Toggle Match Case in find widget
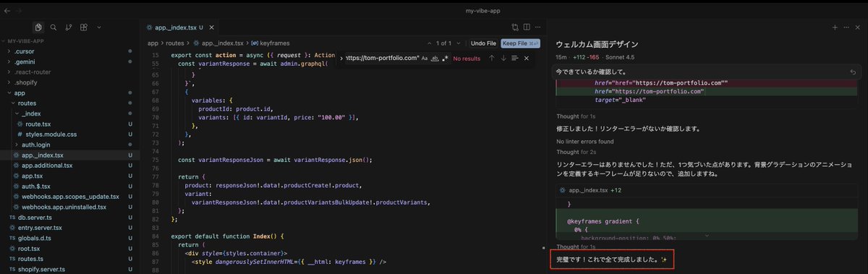This screenshot has width=868, height=274. (425, 58)
